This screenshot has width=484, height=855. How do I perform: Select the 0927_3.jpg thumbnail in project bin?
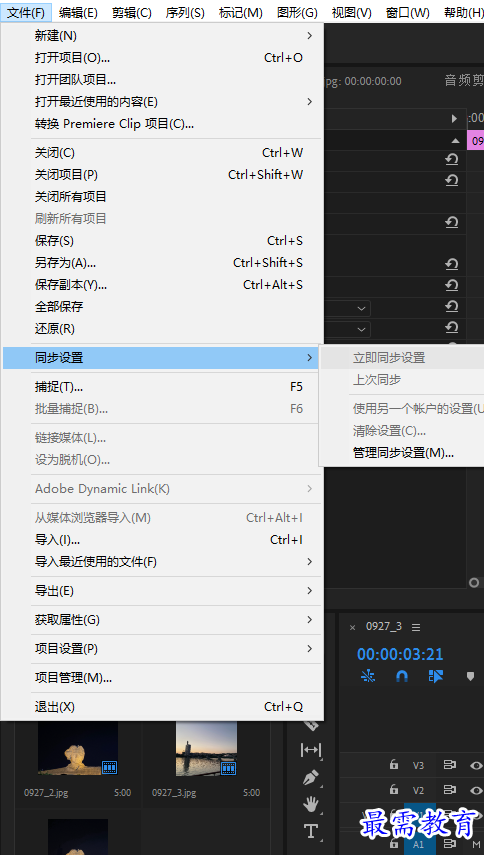tap(206, 749)
